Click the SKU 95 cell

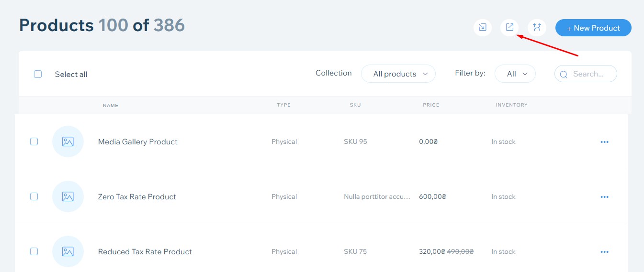click(355, 141)
